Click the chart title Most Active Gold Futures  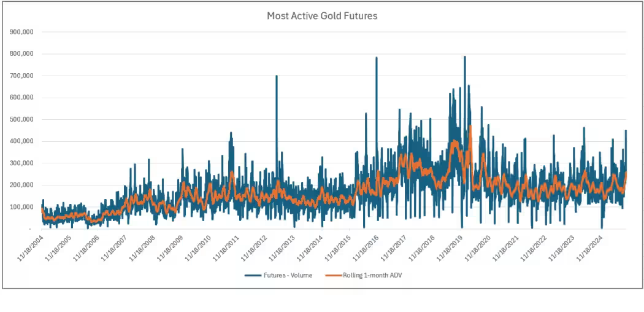point(322,16)
